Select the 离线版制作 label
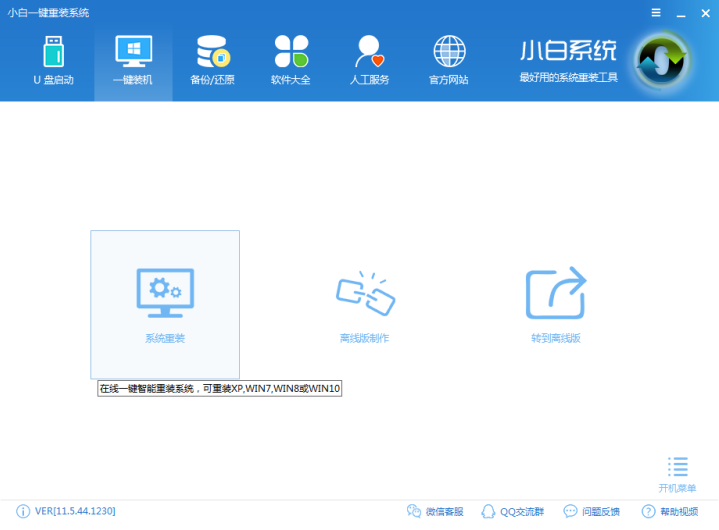Viewport: 719px width, 530px height. tap(365, 338)
